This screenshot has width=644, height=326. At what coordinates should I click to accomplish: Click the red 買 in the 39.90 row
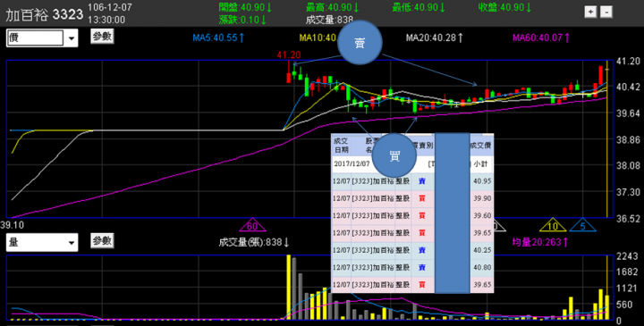click(422, 198)
